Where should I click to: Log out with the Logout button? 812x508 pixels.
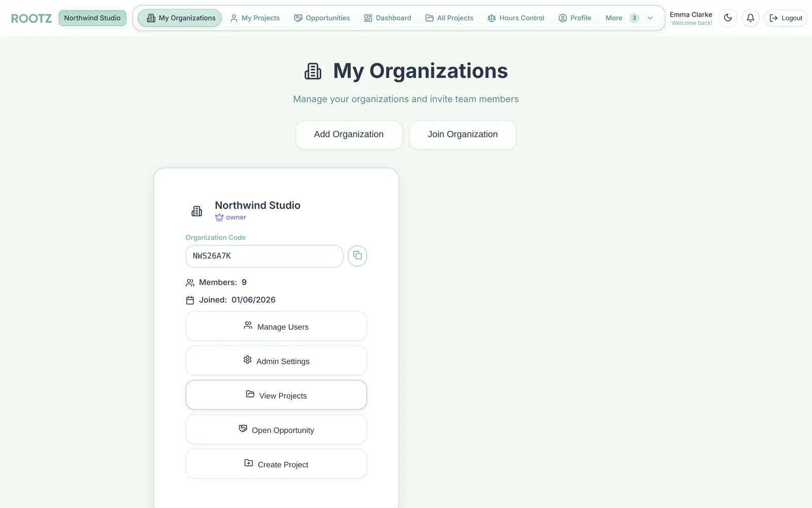[786, 18]
